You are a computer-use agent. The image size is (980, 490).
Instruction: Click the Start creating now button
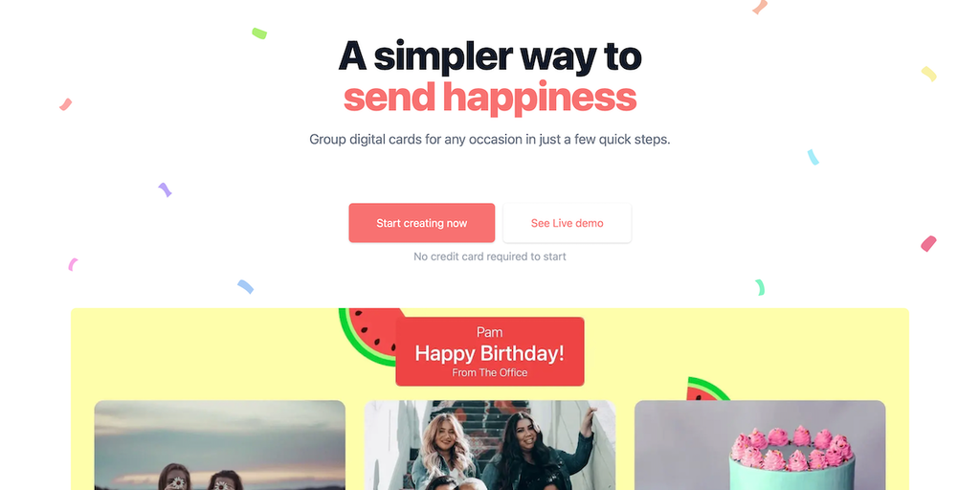[x=422, y=223]
